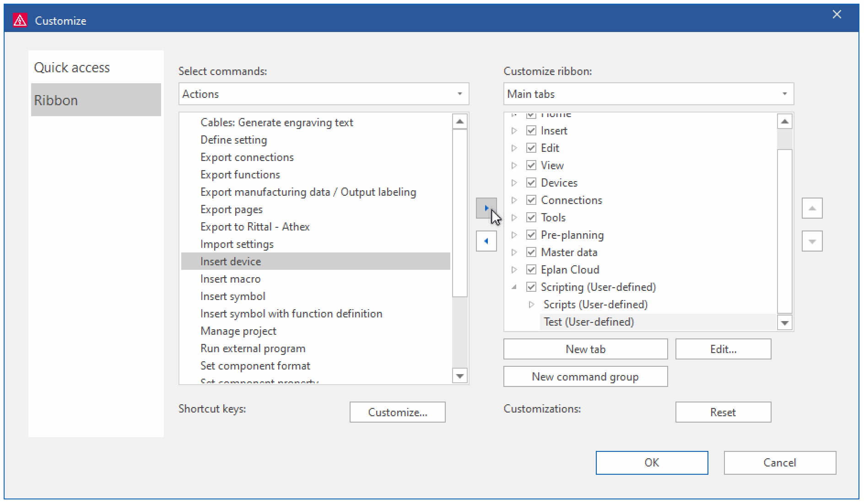Select the Insert device command
The image size is (864, 504).
(316, 261)
